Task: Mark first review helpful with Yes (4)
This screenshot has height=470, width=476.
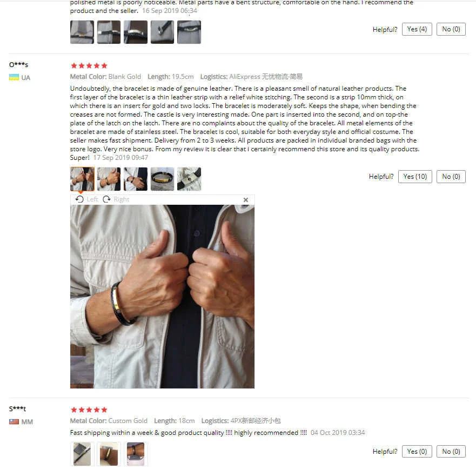Action: tap(417, 29)
